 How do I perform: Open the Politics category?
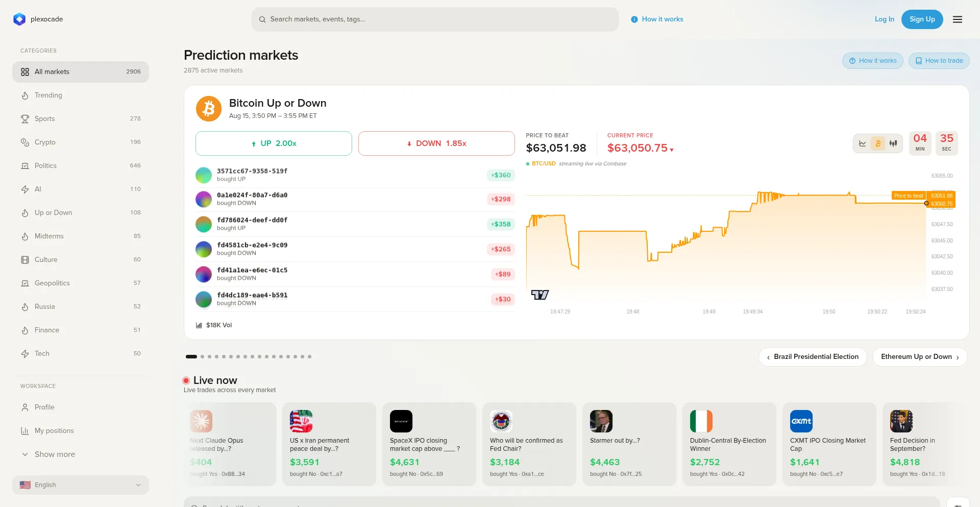[x=81, y=166]
